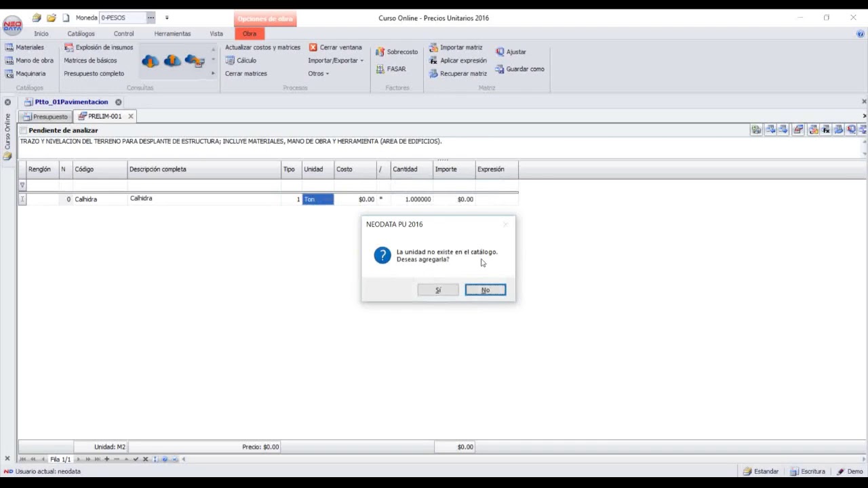Open the quick access toolbar customize arrow
The height and width of the screenshot is (488, 868).
click(x=167, y=18)
